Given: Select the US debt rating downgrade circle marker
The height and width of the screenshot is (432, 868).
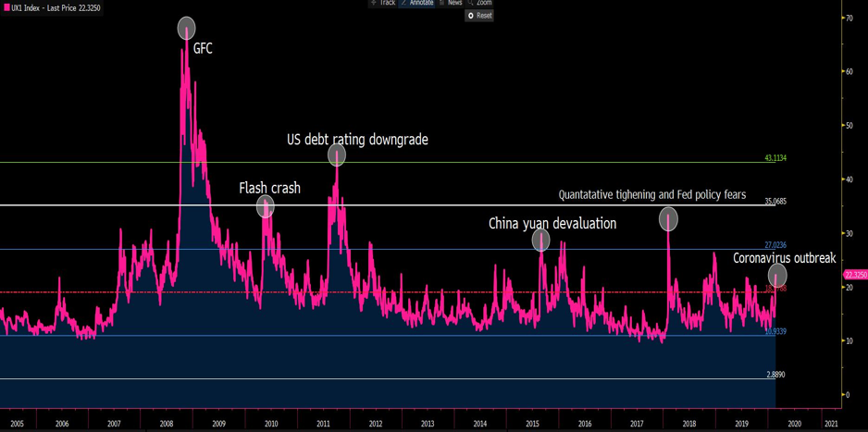Looking at the screenshot, I should (x=337, y=155).
